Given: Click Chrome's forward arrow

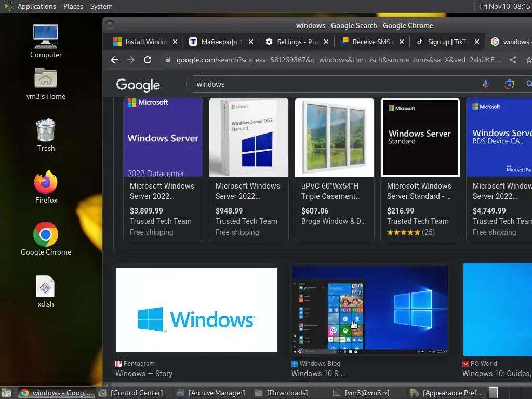Looking at the screenshot, I should point(131,60).
